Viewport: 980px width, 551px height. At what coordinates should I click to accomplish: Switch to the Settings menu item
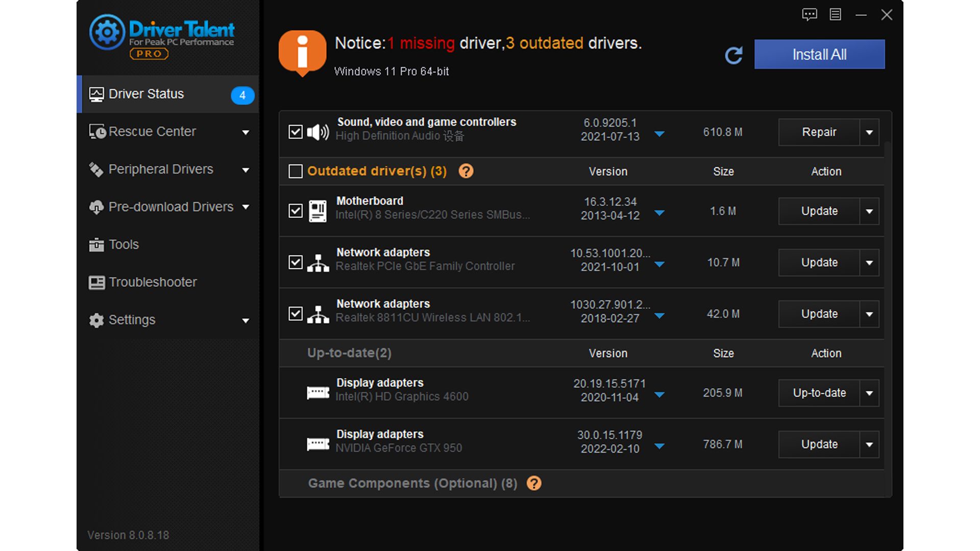tap(132, 320)
